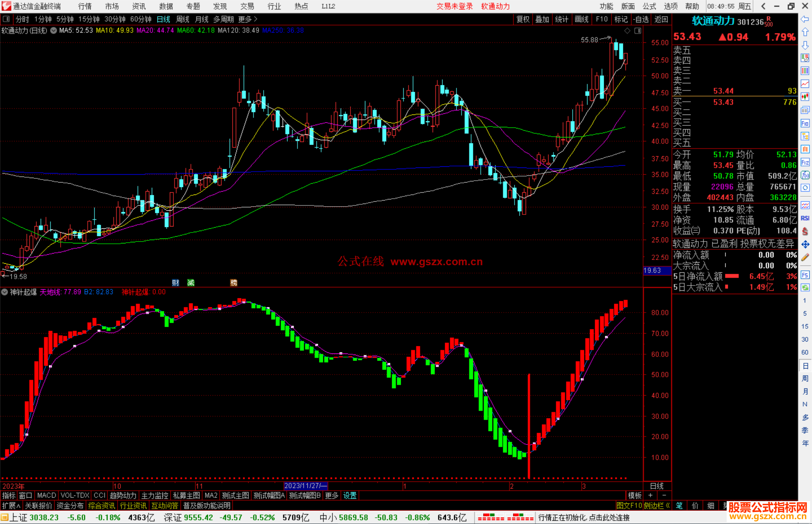
Task: Switch to the 周线 period tab
Action: 183,19
